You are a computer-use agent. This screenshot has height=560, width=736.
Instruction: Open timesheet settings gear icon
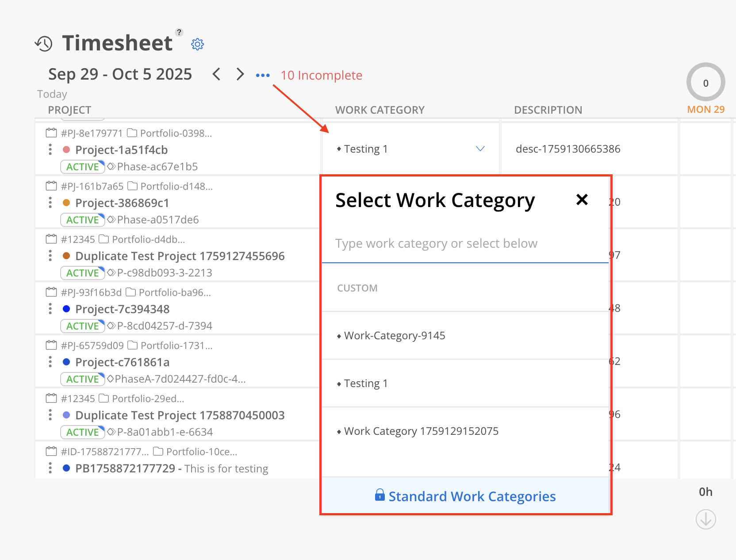click(197, 44)
